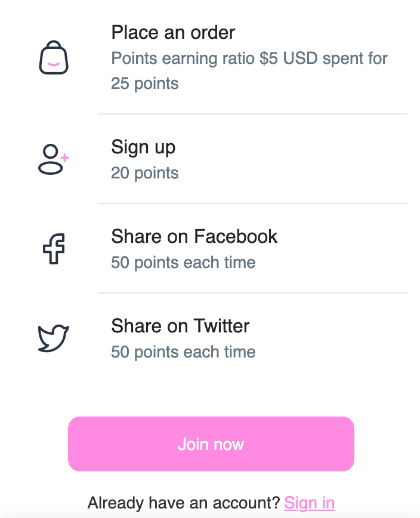Screen dimensions: 420x518
Task: Click 50 points text under Twitter
Action: [x=183, y=352]
